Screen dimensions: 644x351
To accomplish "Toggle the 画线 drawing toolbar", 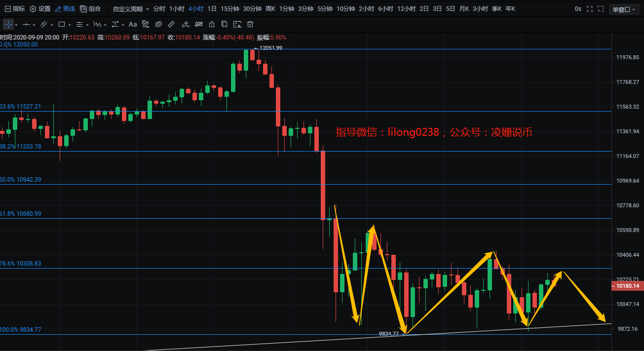I will pos(65,9).
